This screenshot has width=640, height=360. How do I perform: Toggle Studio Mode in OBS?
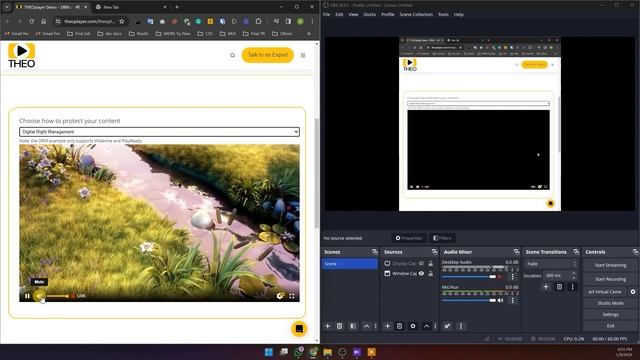click(610, 303)
